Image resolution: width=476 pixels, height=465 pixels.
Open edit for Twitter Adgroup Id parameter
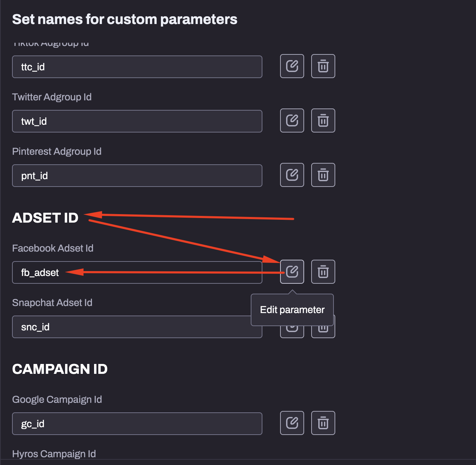[x=292, y=120]
